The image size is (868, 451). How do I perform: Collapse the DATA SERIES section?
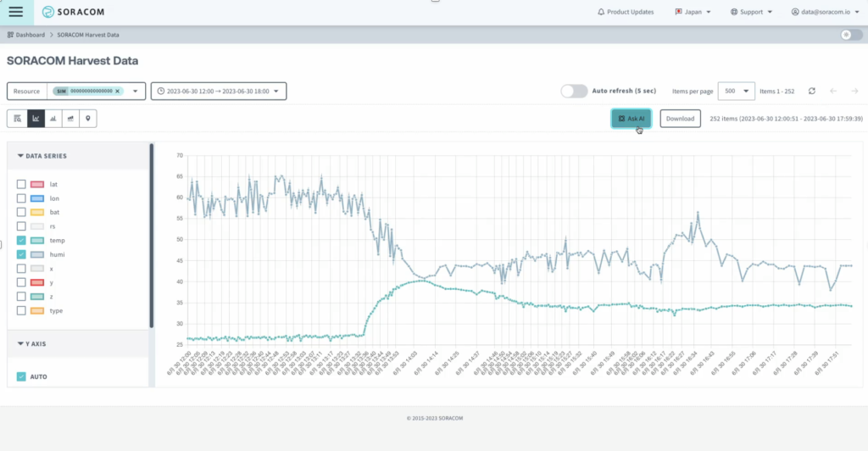42,156
